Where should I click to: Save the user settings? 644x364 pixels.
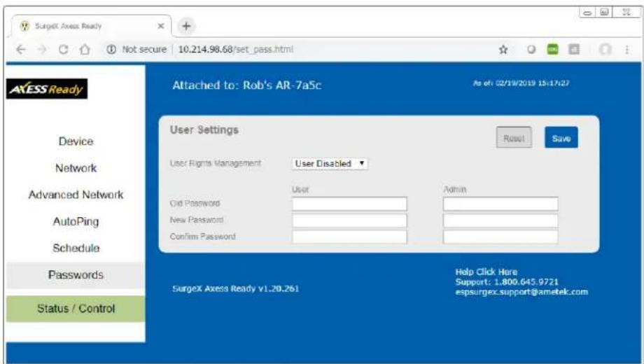point(561,138)
